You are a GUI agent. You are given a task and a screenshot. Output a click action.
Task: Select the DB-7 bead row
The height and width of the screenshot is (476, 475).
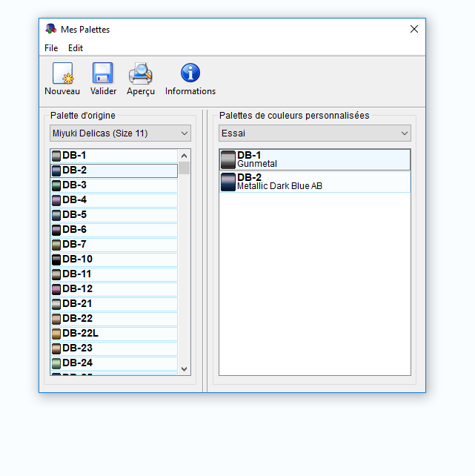click(114, 245)
